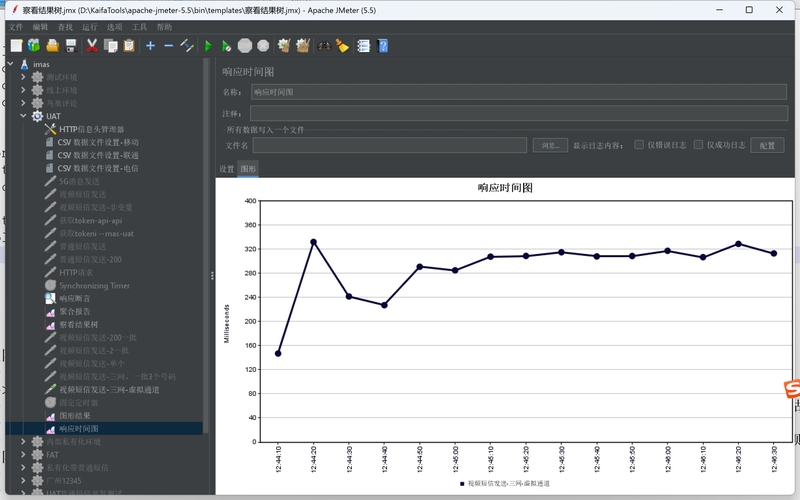
Task: Click the Copy icon in toolbar
Action: (x=110, y=46)
